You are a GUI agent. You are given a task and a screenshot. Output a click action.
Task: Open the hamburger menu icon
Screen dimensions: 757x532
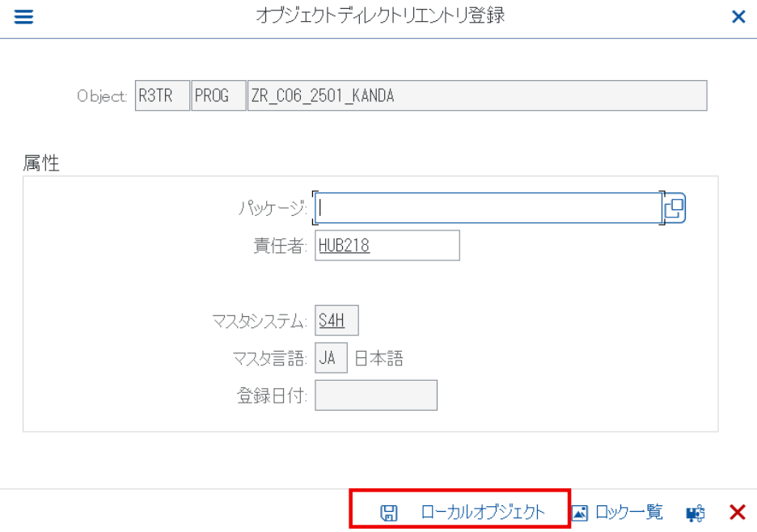23,17
